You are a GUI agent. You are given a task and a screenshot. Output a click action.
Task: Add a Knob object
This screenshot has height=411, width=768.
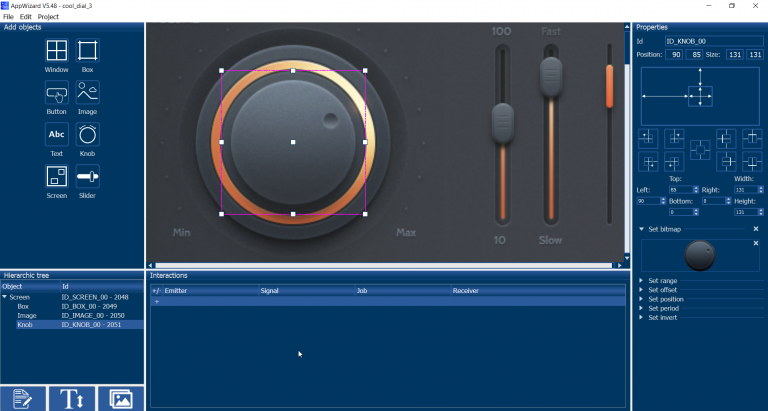pyautogui.click(x=88, y=134)
